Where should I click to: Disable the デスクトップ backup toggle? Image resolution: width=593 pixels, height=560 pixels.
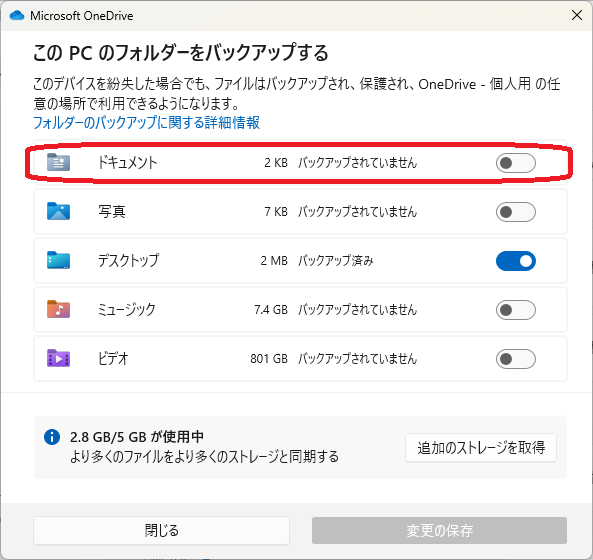(x=515, y=261)
